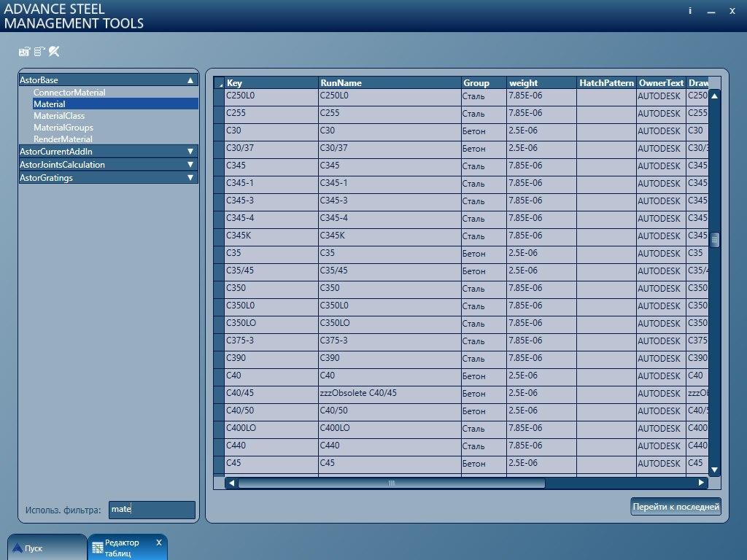Click the crossed-out search filter icon
This screenshot has height=560, width=747.
click(54, 52)
